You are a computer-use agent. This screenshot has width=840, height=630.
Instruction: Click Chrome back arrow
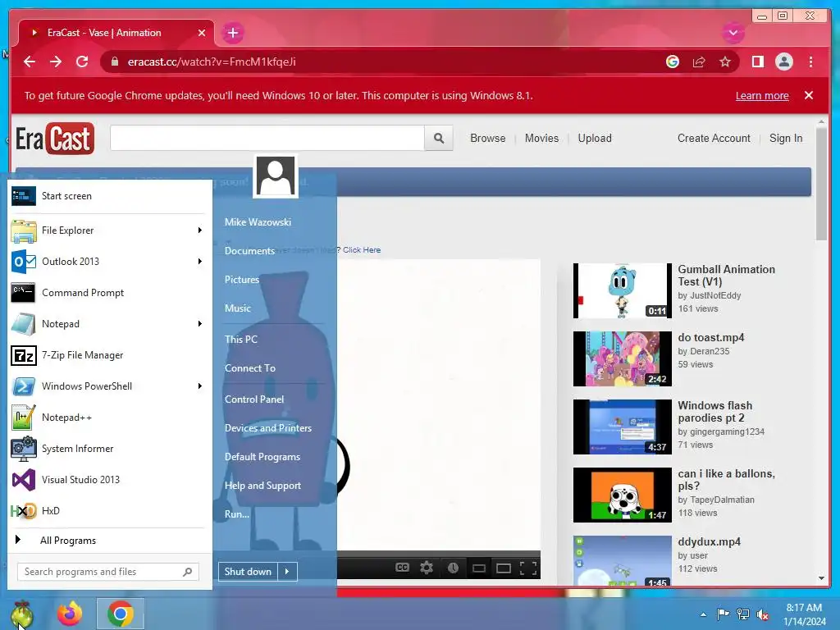pyautogui.click(x=30, y=62)
